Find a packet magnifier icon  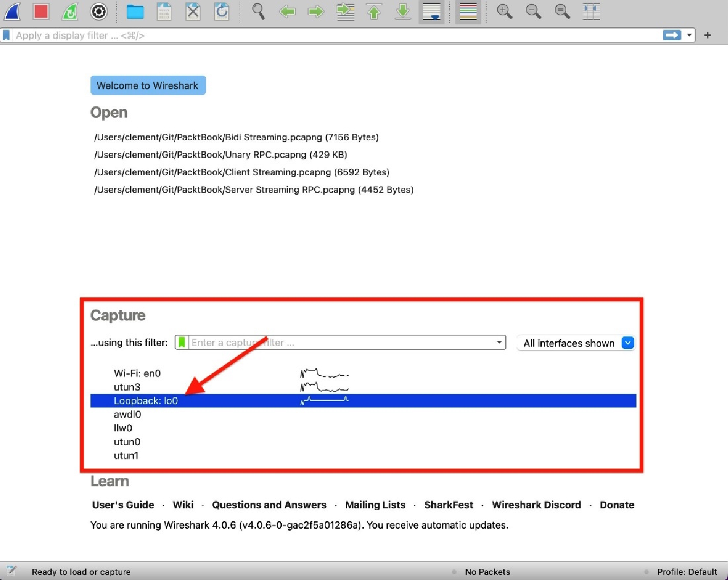pyautogui.click(x=258, y=11)
